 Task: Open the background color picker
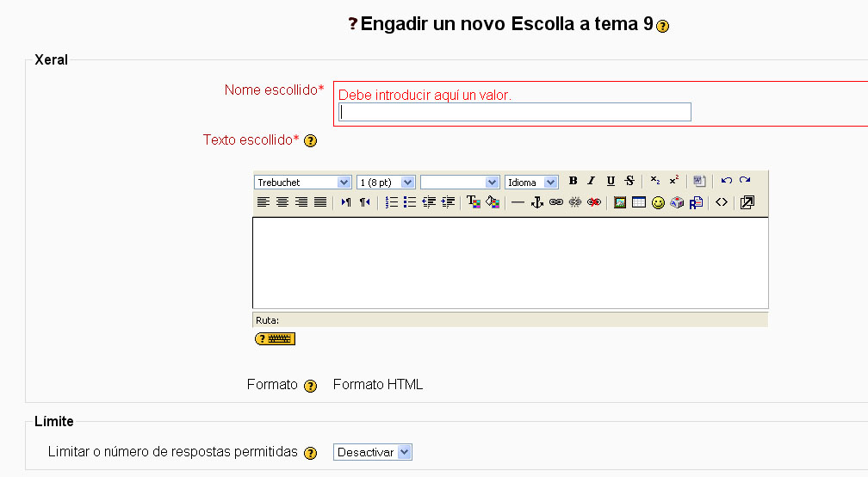click(493, 202)
